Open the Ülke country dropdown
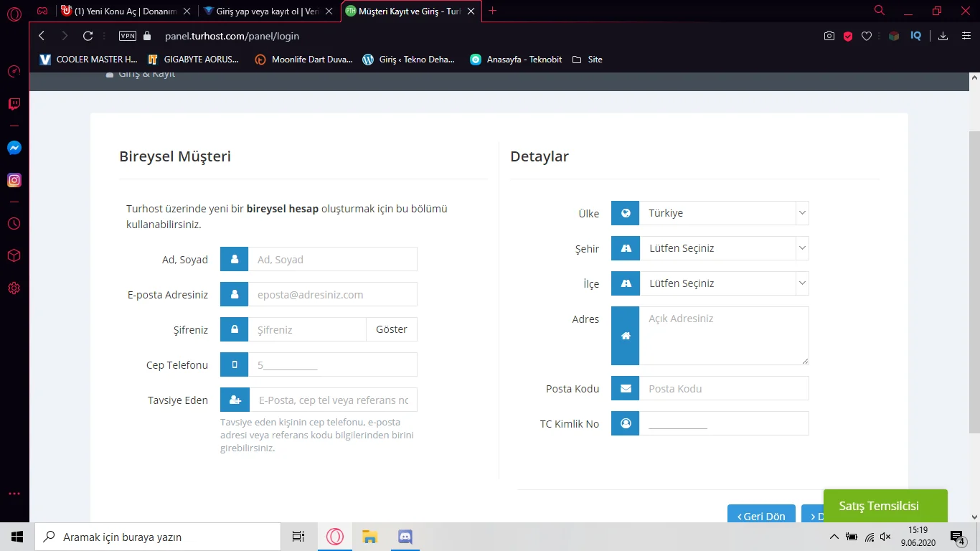 coord(724,213)
